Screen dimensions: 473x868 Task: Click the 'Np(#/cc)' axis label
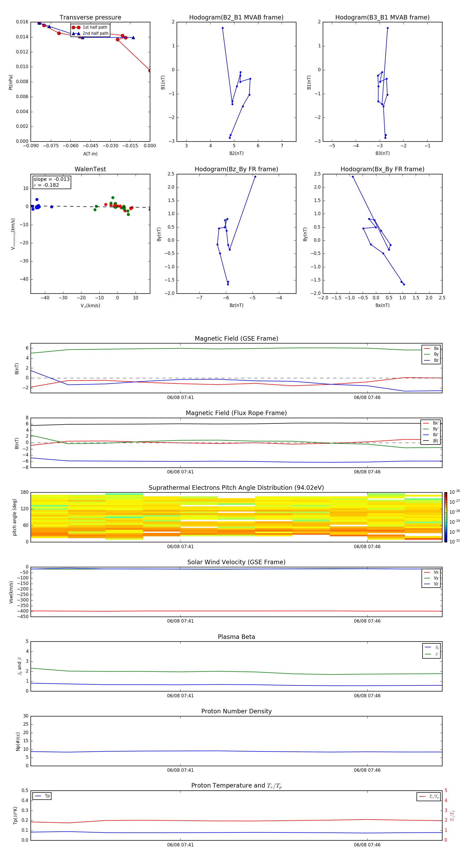(18, 741)
